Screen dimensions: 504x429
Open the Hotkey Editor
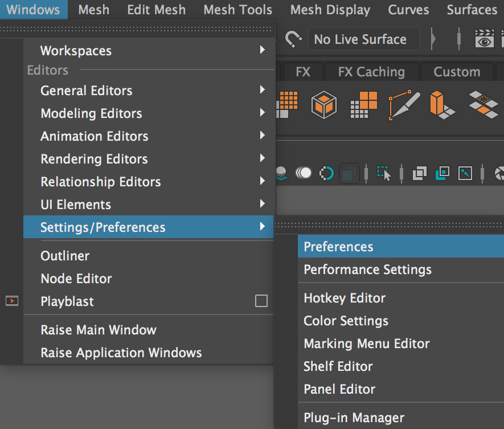[x=344, y=298]
